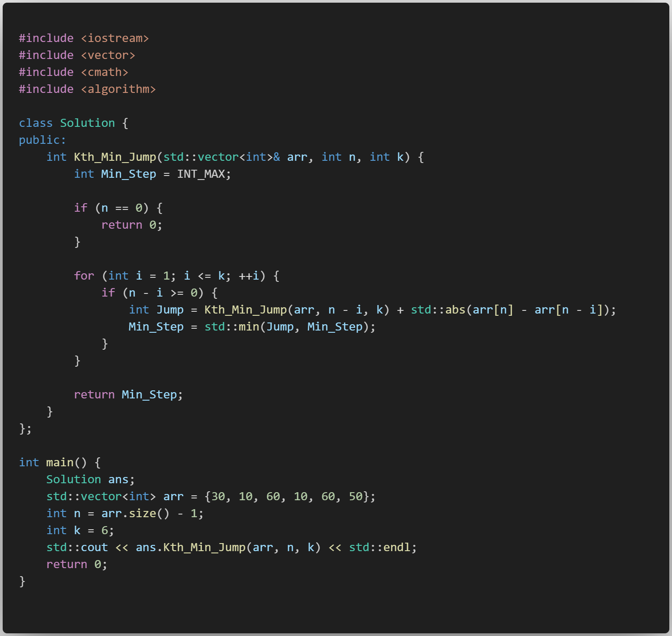Click the #include <cmath> directive
Screen dimensions: 672x636
pos(73,72)
